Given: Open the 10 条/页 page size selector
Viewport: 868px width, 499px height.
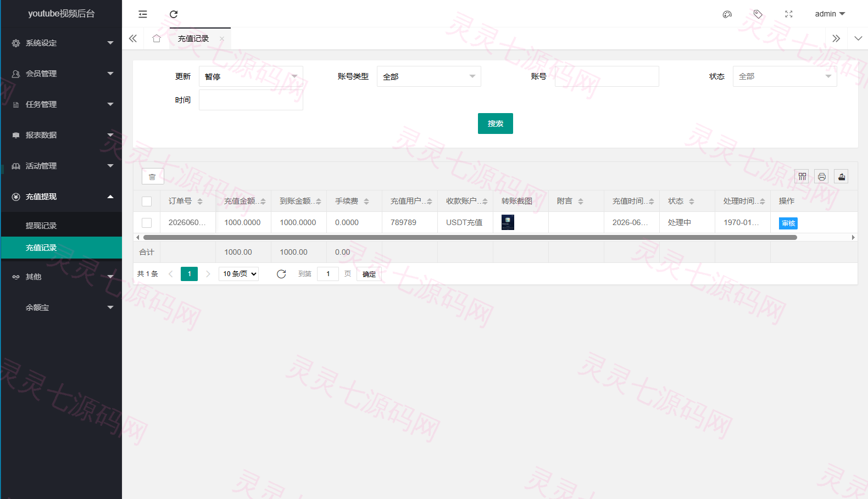Looking at the screenshot, I should (239, 274).
